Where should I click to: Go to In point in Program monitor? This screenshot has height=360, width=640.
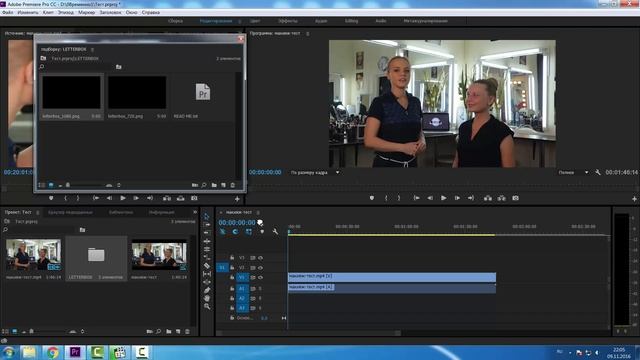click(x=416, y=198)
